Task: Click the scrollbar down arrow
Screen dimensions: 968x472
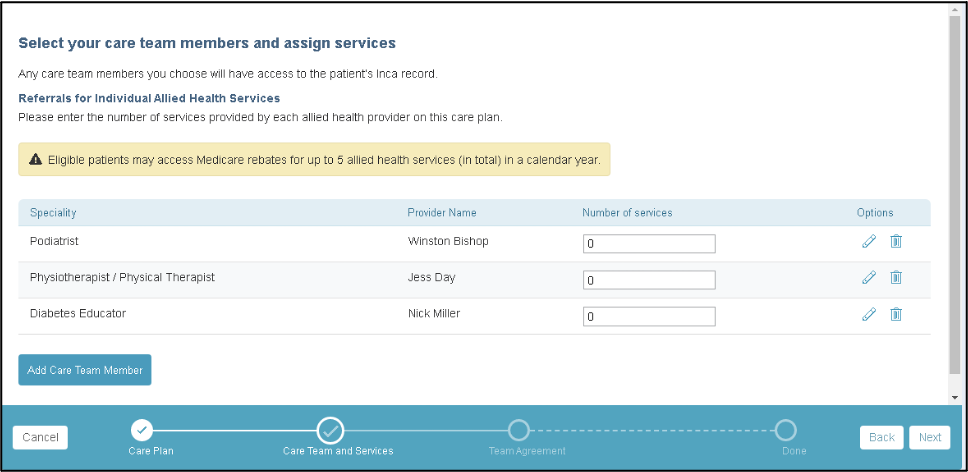Action: click(x=955, y=398)
